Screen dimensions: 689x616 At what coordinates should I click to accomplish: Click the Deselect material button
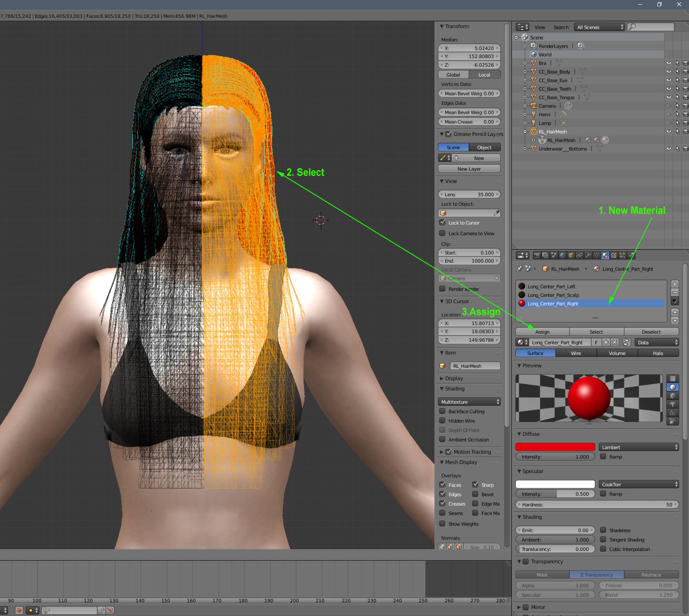pos(651,332)
